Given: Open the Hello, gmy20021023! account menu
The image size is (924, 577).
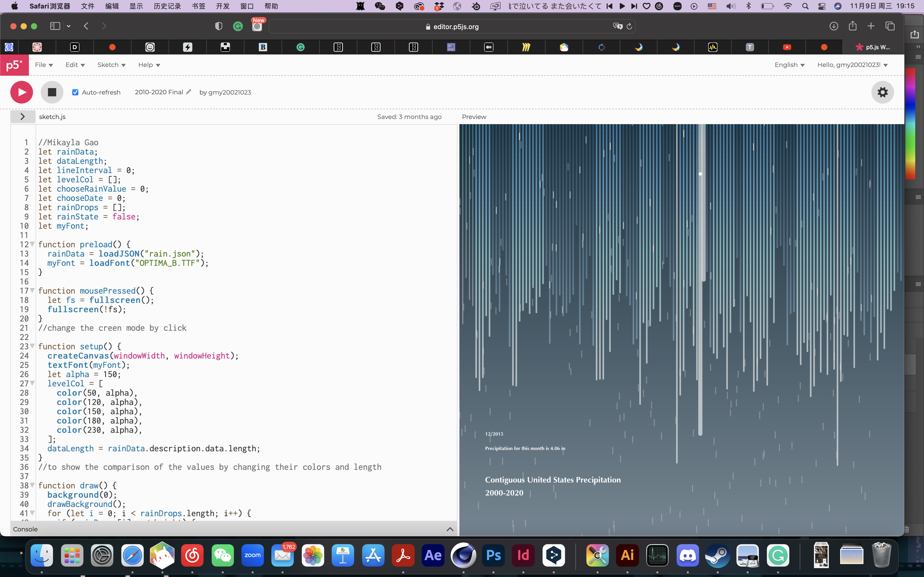Looking at the screenshot, I should point(852,65).
